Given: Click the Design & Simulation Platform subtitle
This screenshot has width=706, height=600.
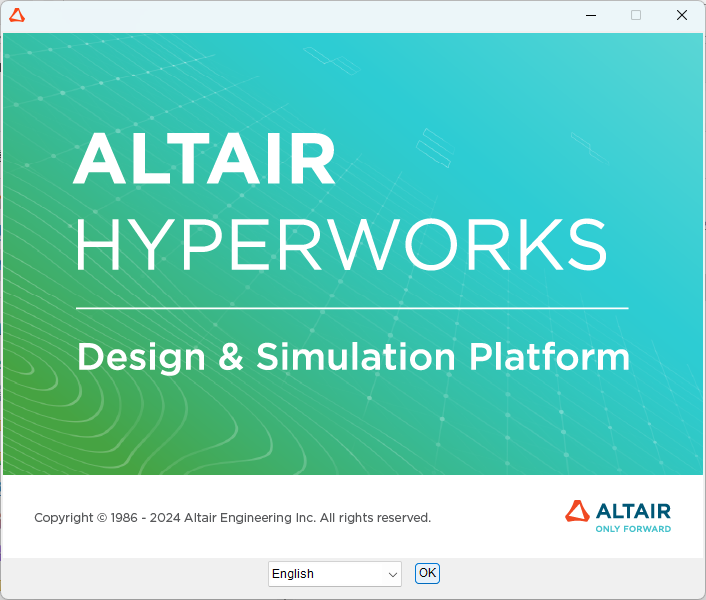Looking at the screenshot, I should pos(353,357).
